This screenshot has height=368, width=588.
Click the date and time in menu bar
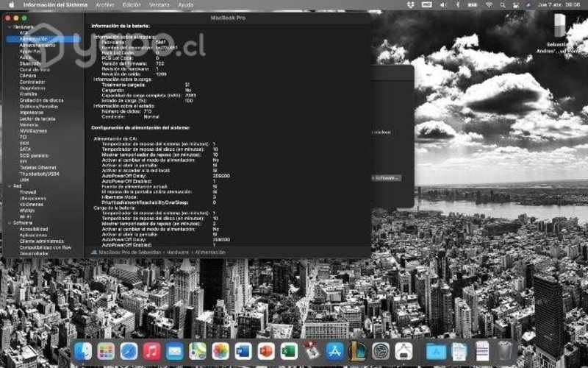pos(559,5)
